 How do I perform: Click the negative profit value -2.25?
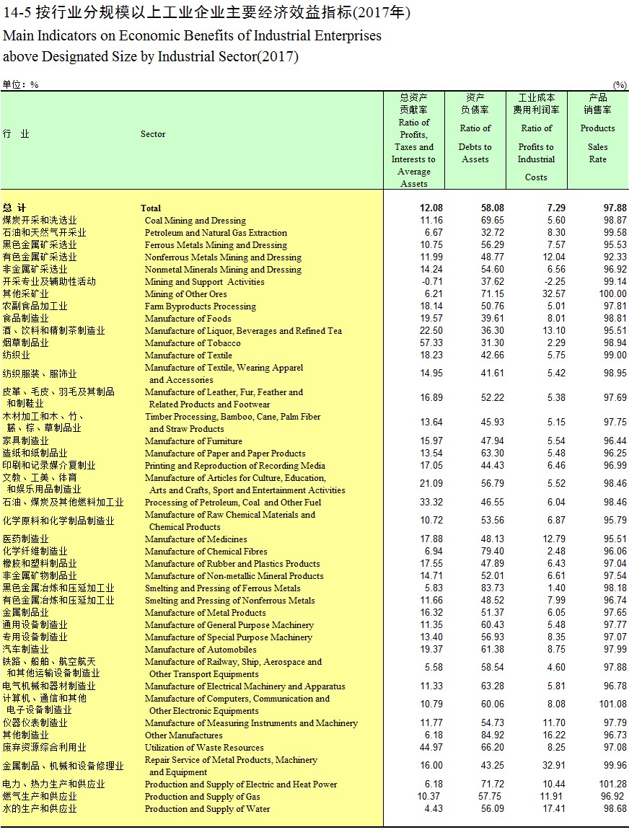(x=555, y=282)
